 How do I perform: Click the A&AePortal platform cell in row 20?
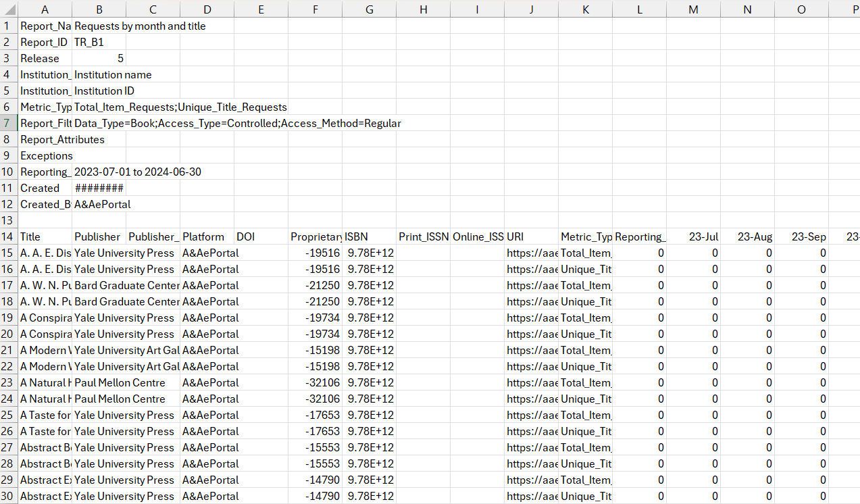(x=207, y=334)
